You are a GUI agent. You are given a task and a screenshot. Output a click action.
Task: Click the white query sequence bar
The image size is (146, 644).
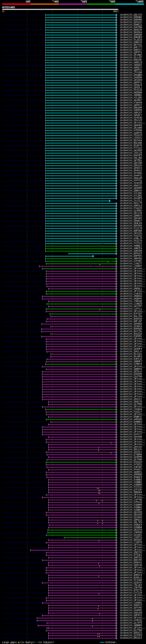point(60,9)
